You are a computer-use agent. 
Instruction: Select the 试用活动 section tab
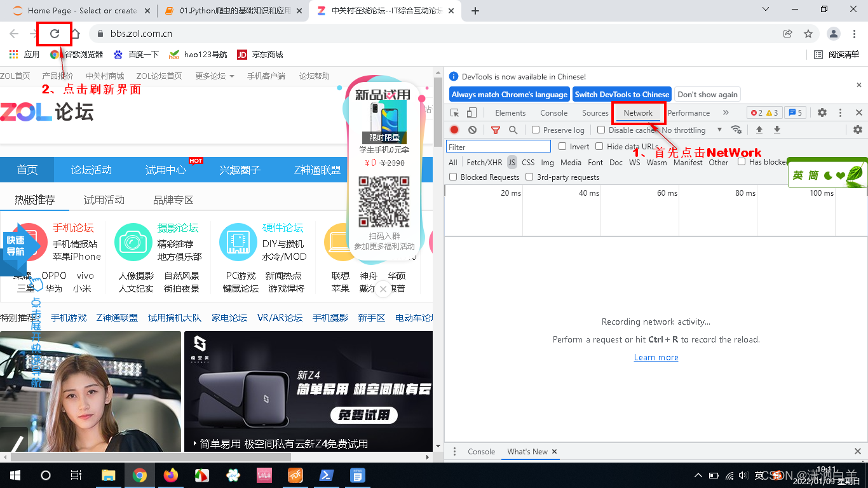pyautogui.click(x=104, y=200)
